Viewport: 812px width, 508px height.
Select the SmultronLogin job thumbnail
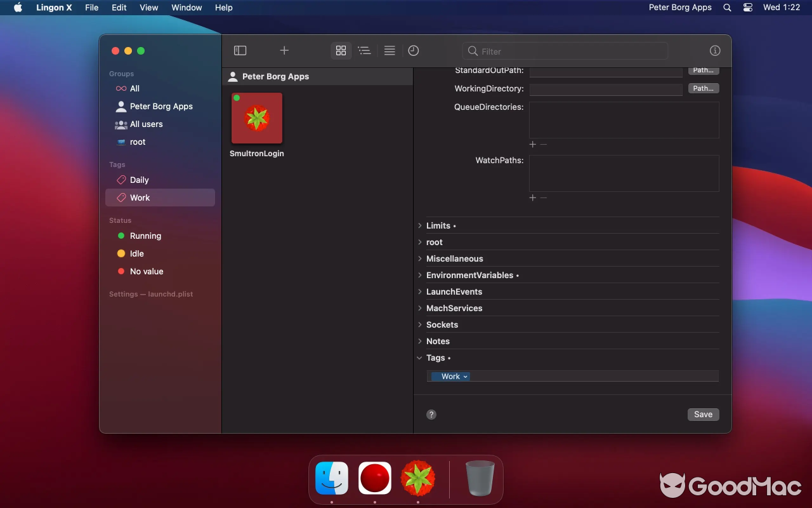point(256,118)
